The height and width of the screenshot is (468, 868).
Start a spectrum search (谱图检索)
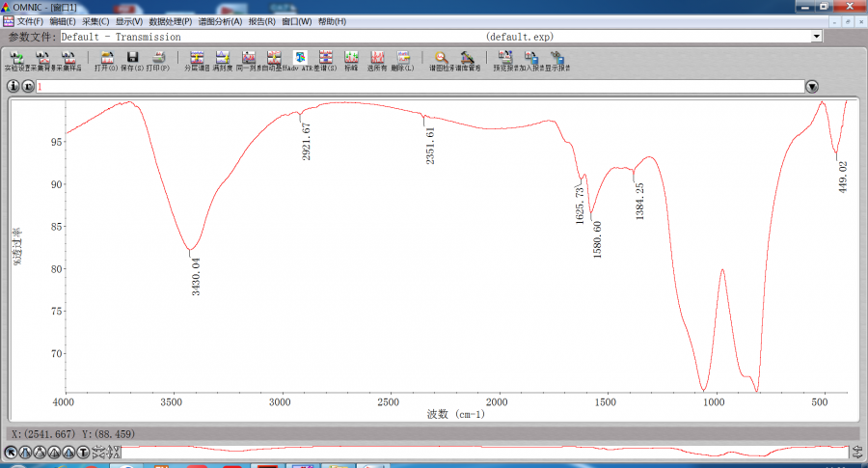[x=441, y=61]
